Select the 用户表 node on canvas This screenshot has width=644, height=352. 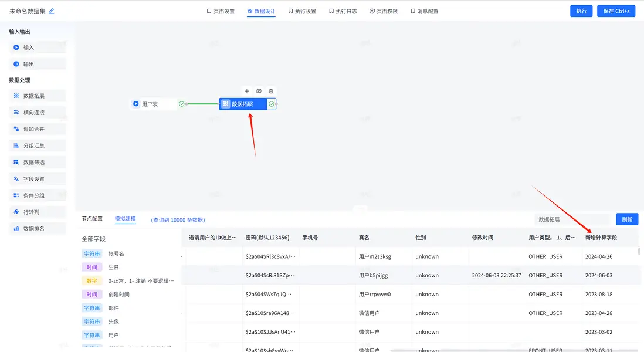[x=154, y=104]
